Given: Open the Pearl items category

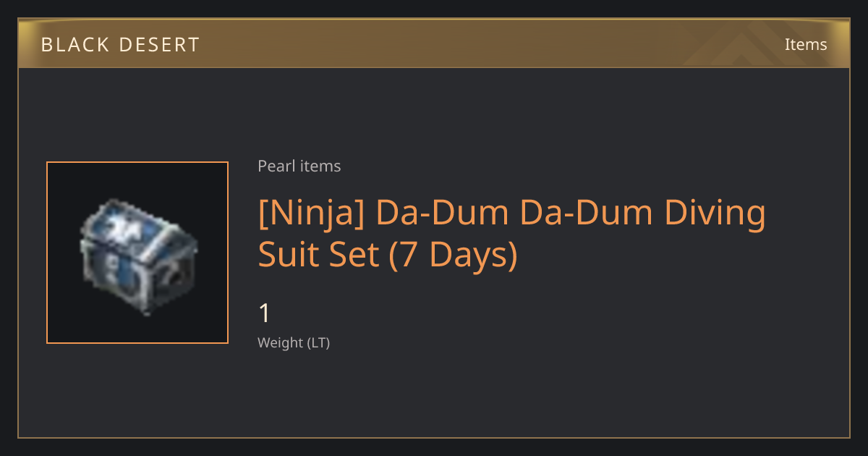Looking at the screenshot, I should pyautogui.click(x=299, y=166).
